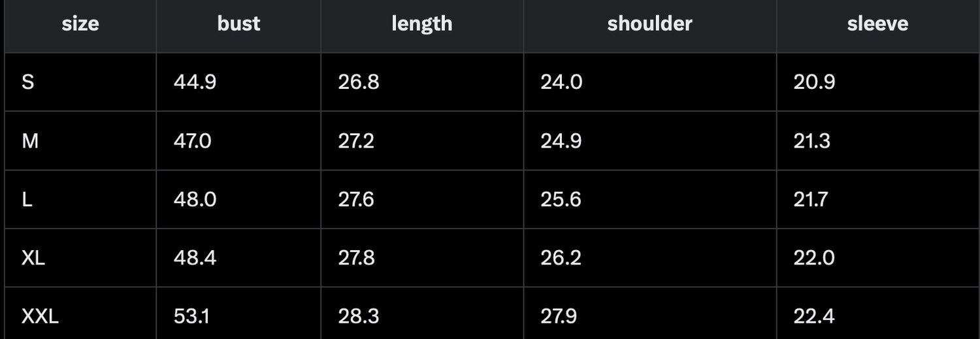Select the S size row label

tap(27, 82)
